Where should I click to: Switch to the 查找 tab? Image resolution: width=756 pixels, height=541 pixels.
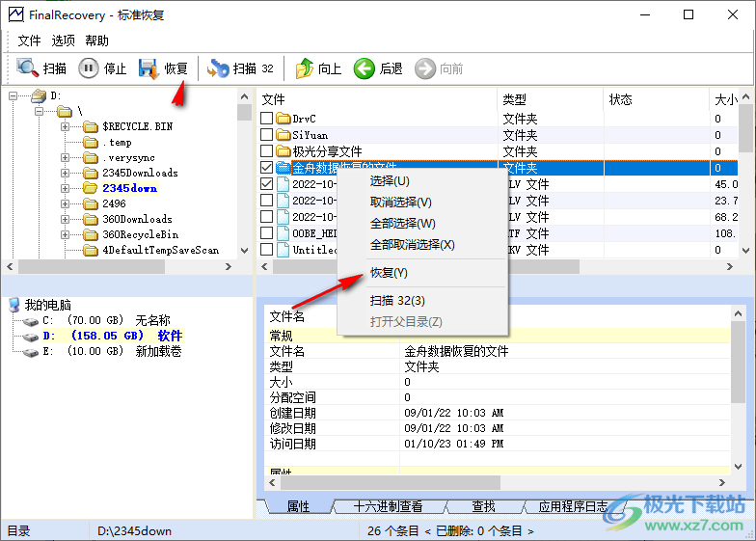tap(483, 506)
